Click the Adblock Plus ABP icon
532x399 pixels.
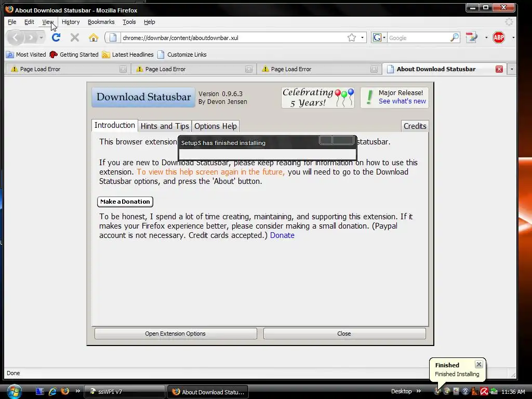(498, 37)
